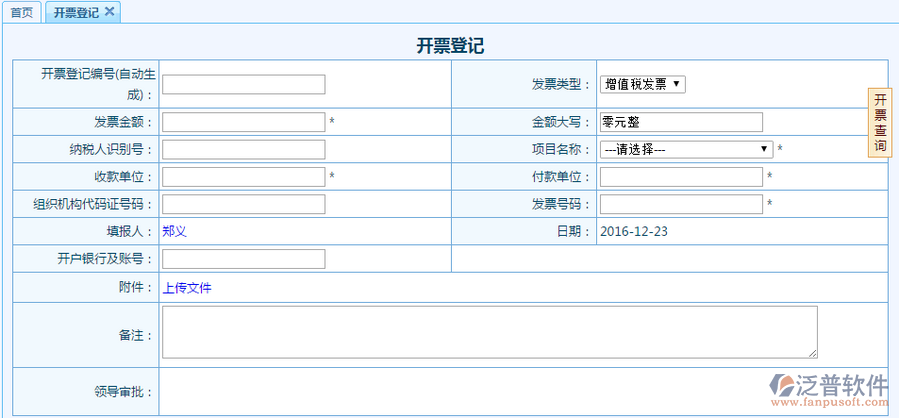Image resolution: width=899 pixels, height=418 pixels.
Task: Click the 发票类型 label
Action: pos(561,85)
